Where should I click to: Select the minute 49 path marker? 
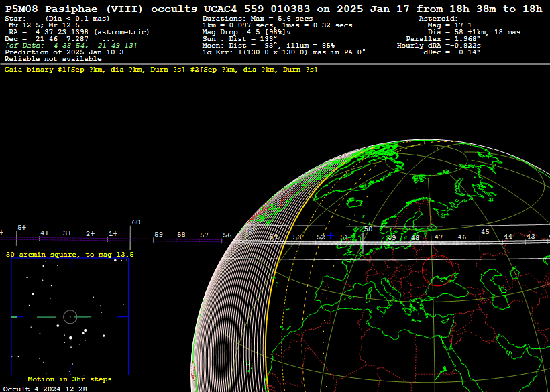coord(392,237)
